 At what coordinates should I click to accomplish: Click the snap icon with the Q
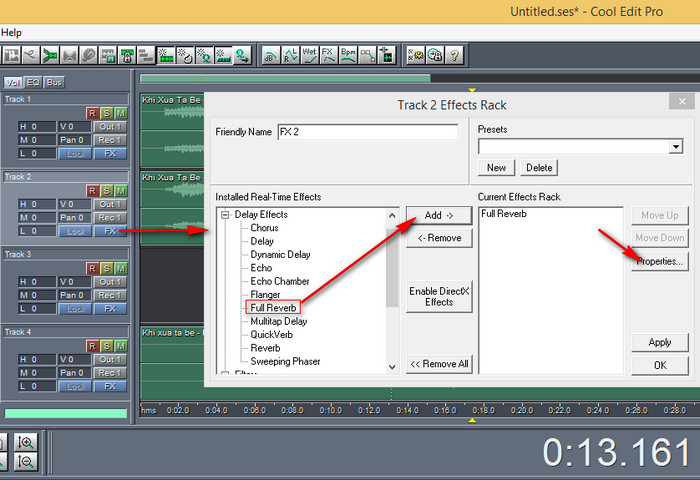(x=204, y=56)
